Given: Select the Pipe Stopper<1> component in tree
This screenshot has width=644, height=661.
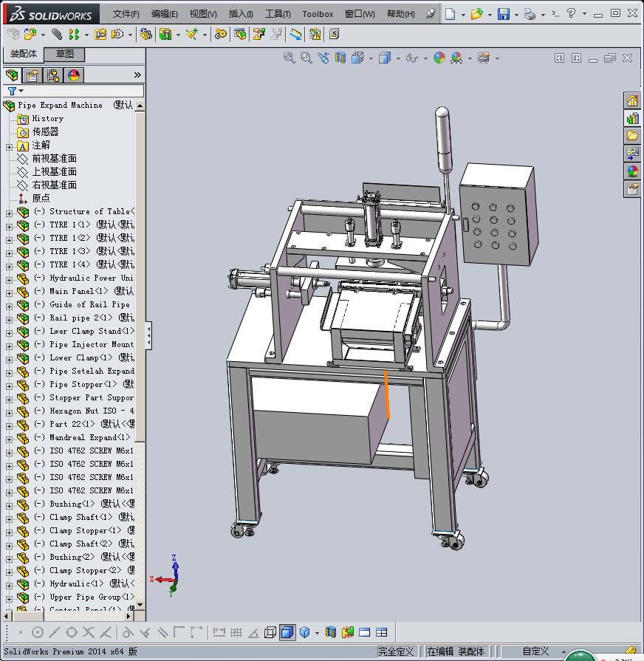Looking at the screenshot, I should point(83,385).
